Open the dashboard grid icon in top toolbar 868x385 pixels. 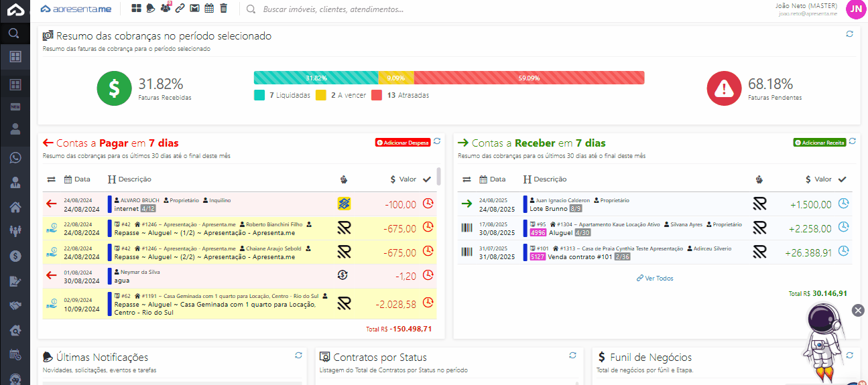tap(137, 9)
